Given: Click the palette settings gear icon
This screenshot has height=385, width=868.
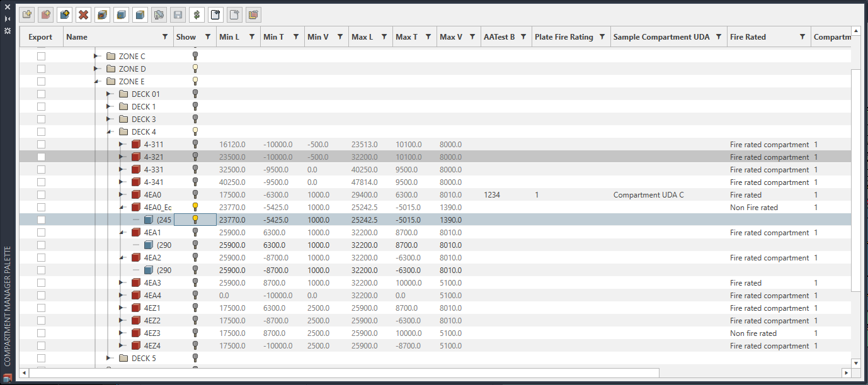Looking at the screenshot, I should pyautogui.click(x=8, y=30).
